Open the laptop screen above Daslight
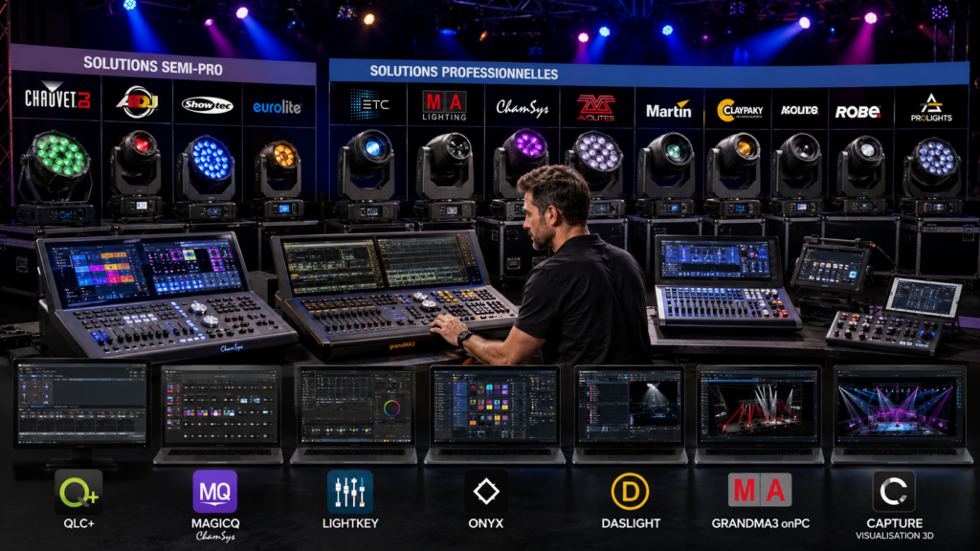This screenshot has width=980, height=551. tap(630, 406)
